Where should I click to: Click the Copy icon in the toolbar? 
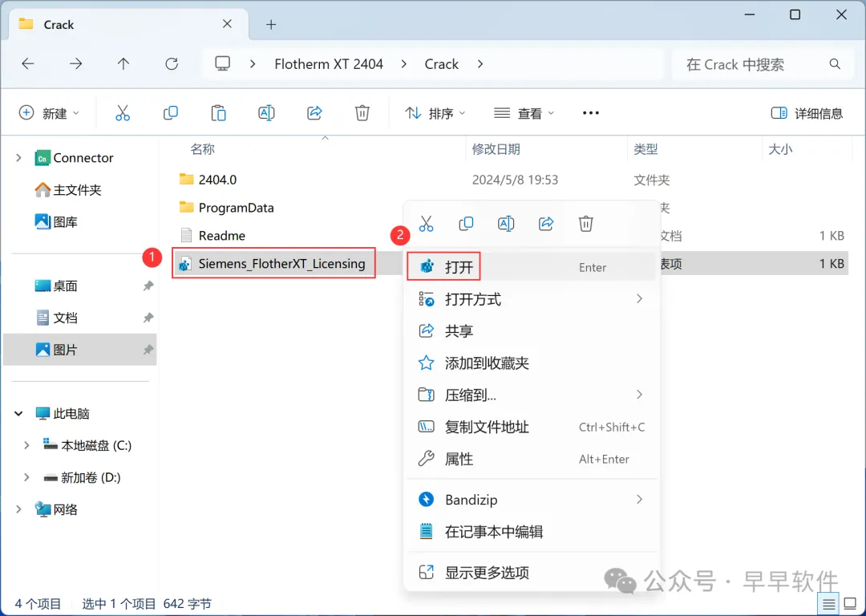click(171, 113)
